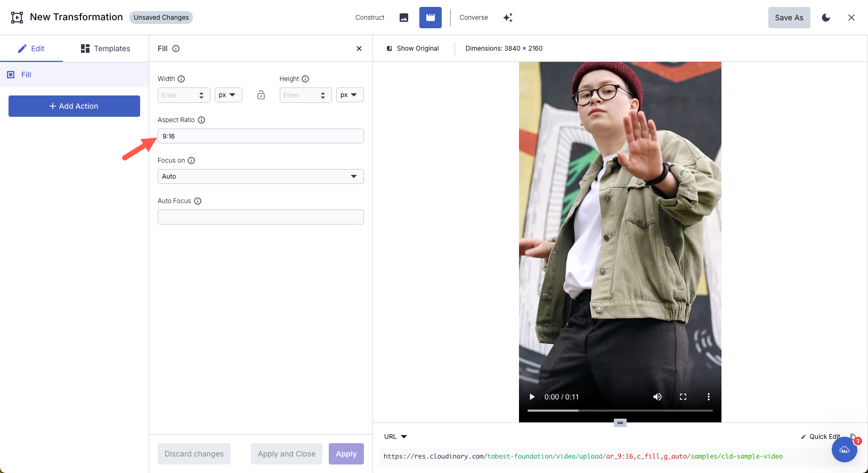The height and width of the screenshot is (473, 868).
Task: Click the Add Action button
Action: coord(74,106)
